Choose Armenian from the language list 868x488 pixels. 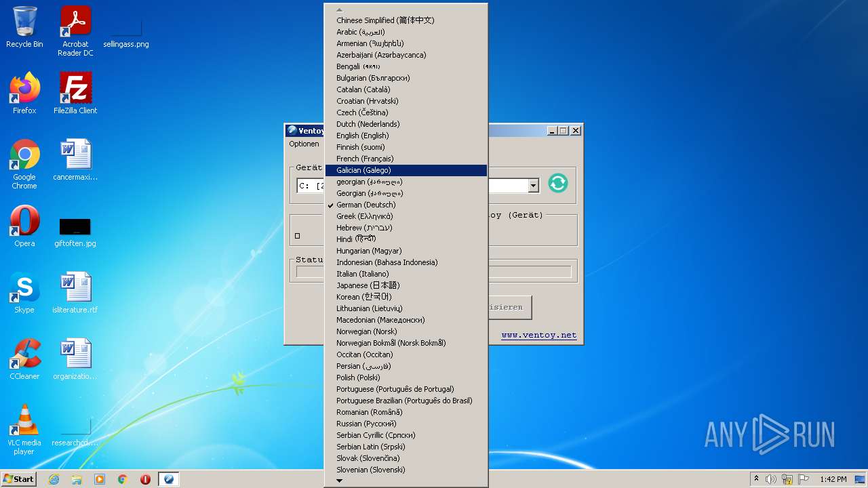coord(406,43)
